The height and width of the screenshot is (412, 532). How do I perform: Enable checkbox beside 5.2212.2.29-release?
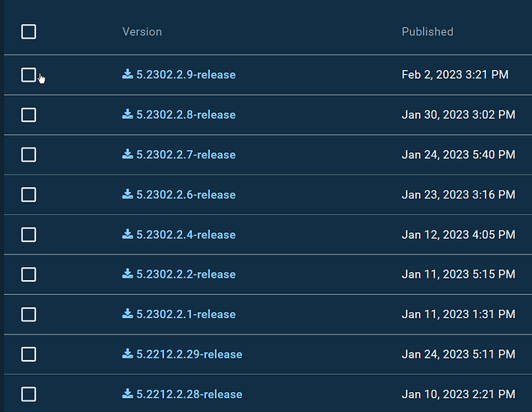(29, 354)
